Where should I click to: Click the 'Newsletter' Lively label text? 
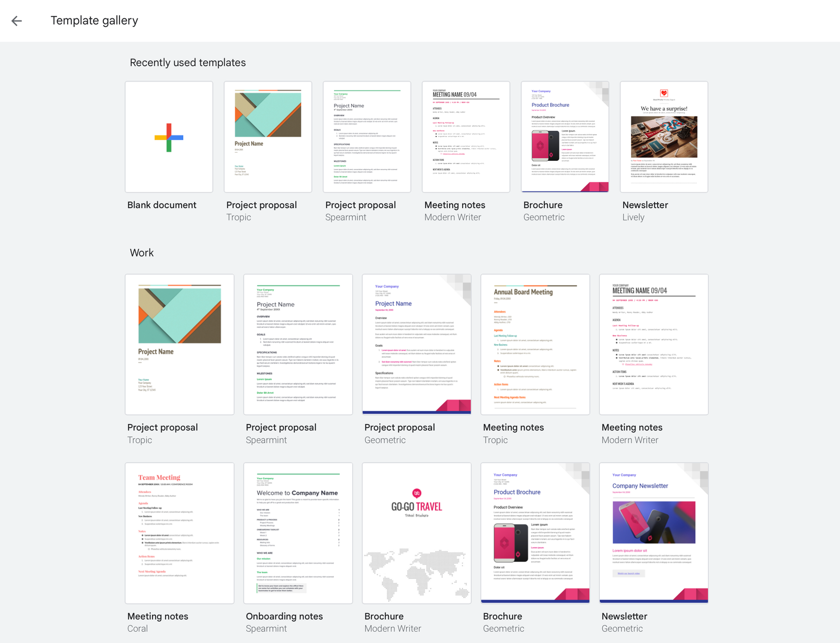coord(645,205)
